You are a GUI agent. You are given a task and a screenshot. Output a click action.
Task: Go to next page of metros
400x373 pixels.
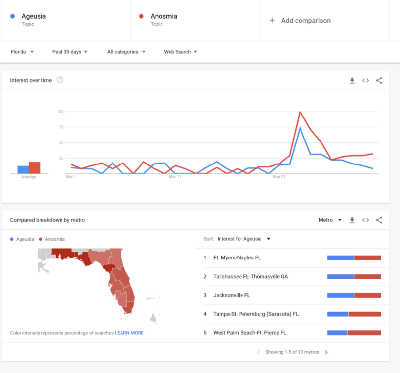click(326, 352)
